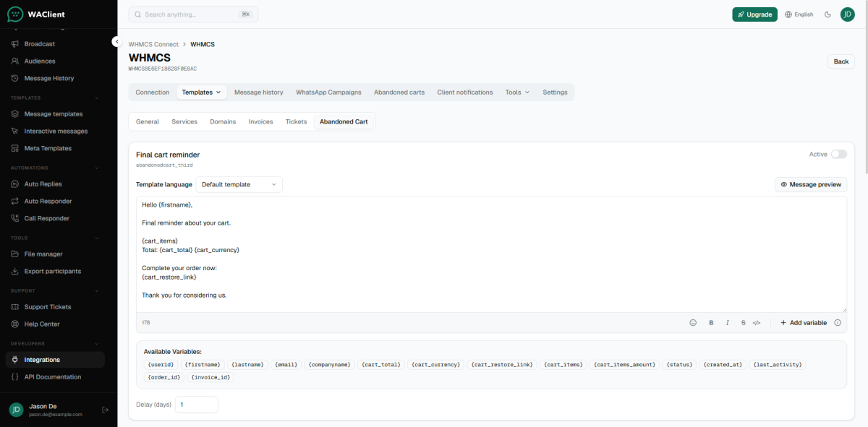Expand the Tools tab dropdown
The image size is (868, 427).
tap(517, 92)
